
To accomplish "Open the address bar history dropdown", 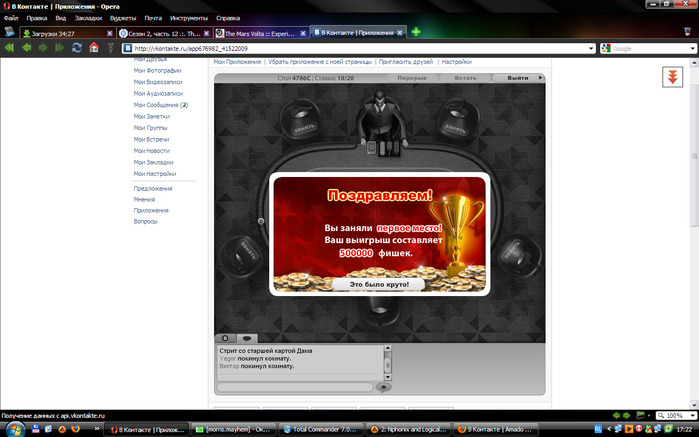I will coord(591,48).
